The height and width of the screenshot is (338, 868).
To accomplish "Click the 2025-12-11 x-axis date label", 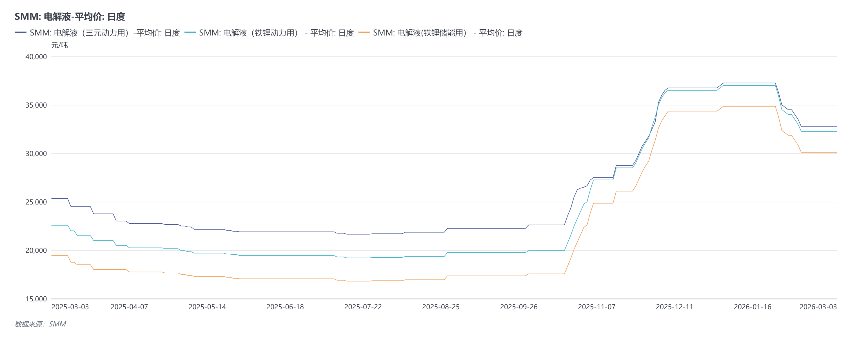I will click(674, 307).
